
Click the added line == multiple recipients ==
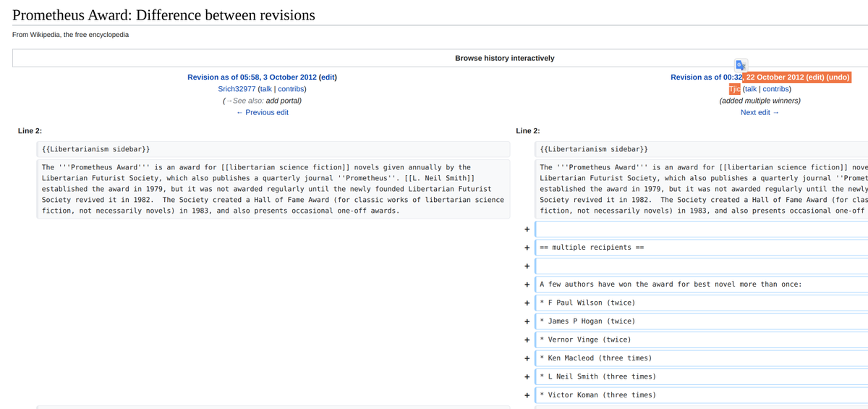pos(701,248)
